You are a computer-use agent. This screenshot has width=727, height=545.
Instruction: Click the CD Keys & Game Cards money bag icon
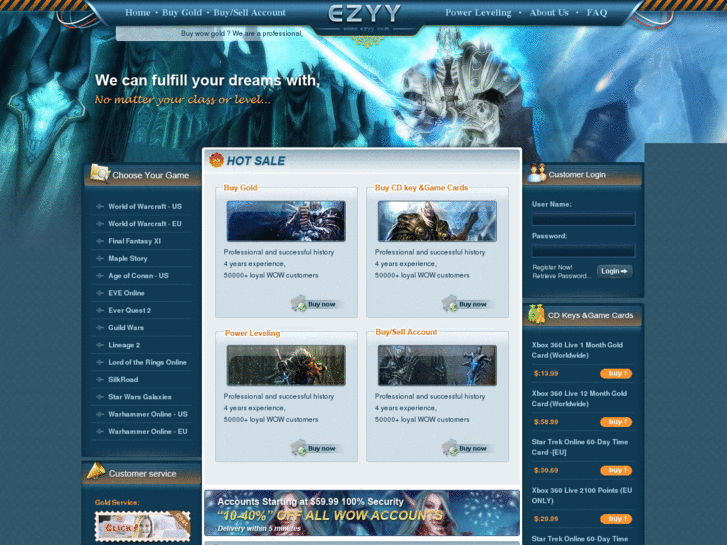click(536, 314)
